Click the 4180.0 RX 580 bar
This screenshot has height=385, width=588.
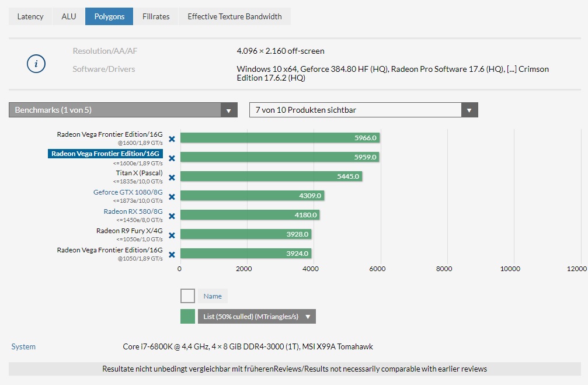(x=250, y=214)
